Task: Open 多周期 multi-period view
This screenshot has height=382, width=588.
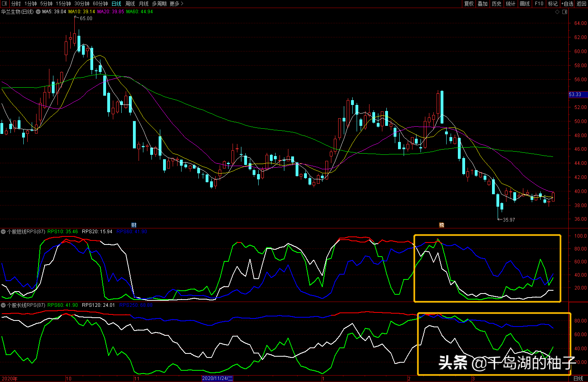Action: 159,4
